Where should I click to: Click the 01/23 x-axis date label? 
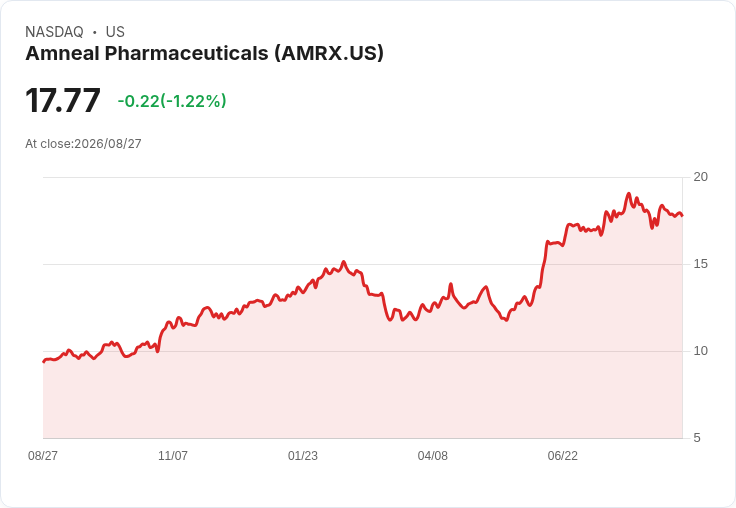(303, 455)
